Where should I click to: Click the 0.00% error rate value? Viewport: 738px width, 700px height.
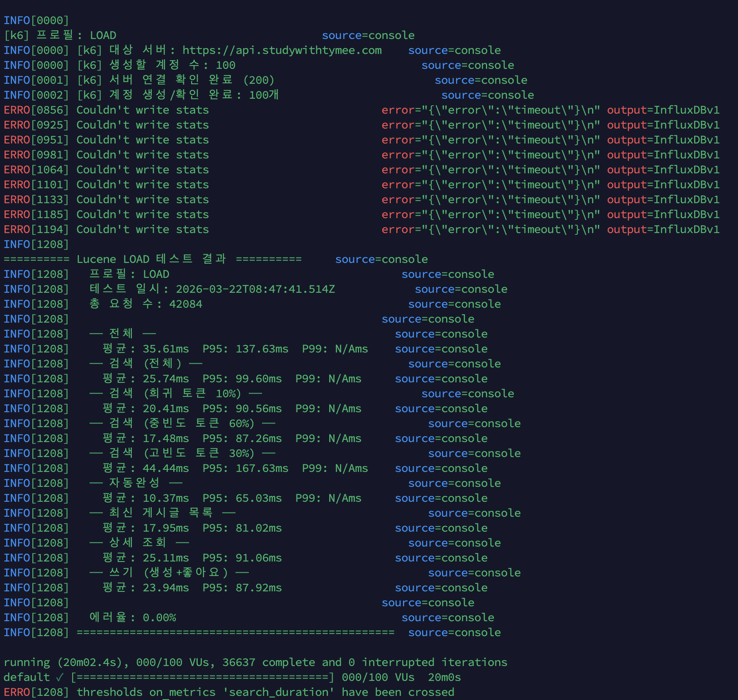point(159,617)
